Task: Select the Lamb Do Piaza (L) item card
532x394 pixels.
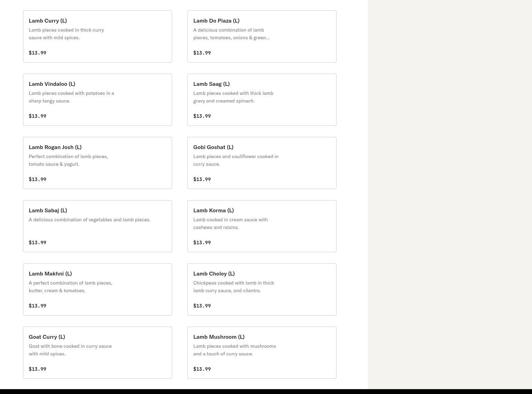Action: click(262, 36)
